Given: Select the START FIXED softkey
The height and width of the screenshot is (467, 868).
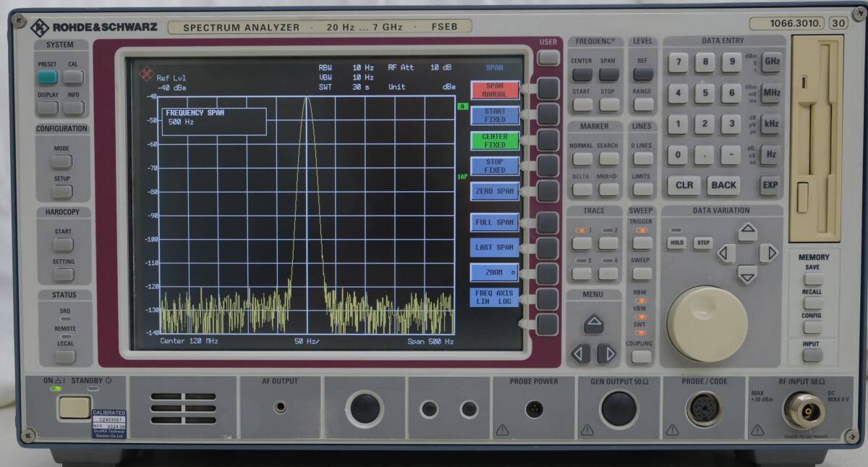Looking at the screenshot, I should 495,116.
